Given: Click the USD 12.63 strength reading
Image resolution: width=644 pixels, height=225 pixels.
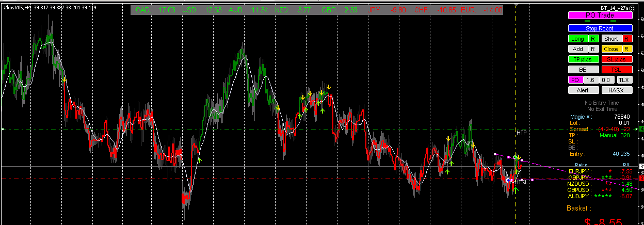Looking at the screenshot, I should coord(202,10).
